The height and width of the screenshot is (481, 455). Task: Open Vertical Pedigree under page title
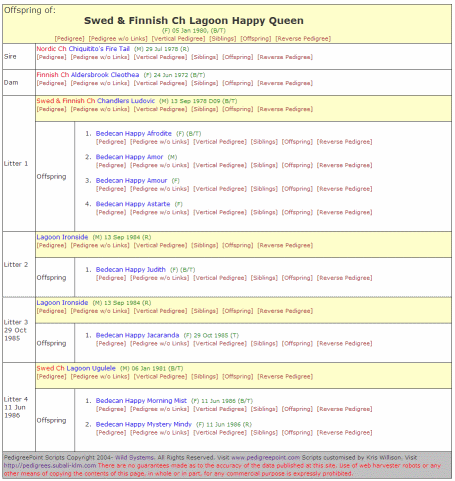coord(178,39)
